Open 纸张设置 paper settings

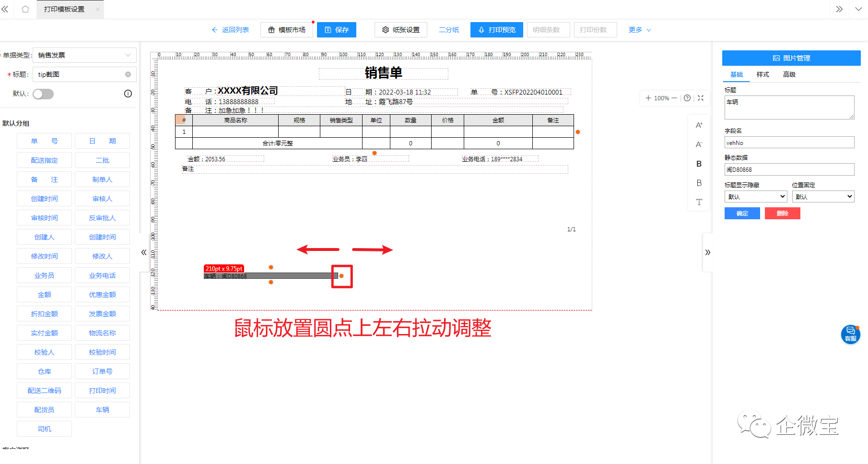[400, 30]
